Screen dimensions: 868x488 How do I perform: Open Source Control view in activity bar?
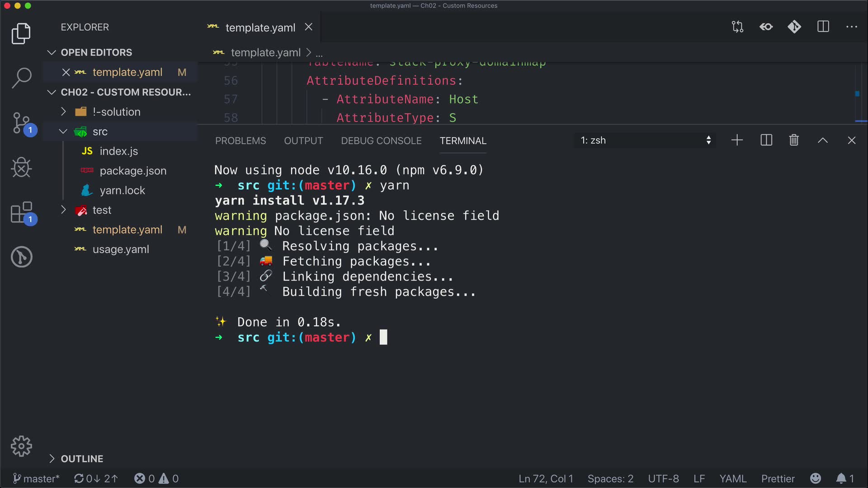click(x=21, y=123)
